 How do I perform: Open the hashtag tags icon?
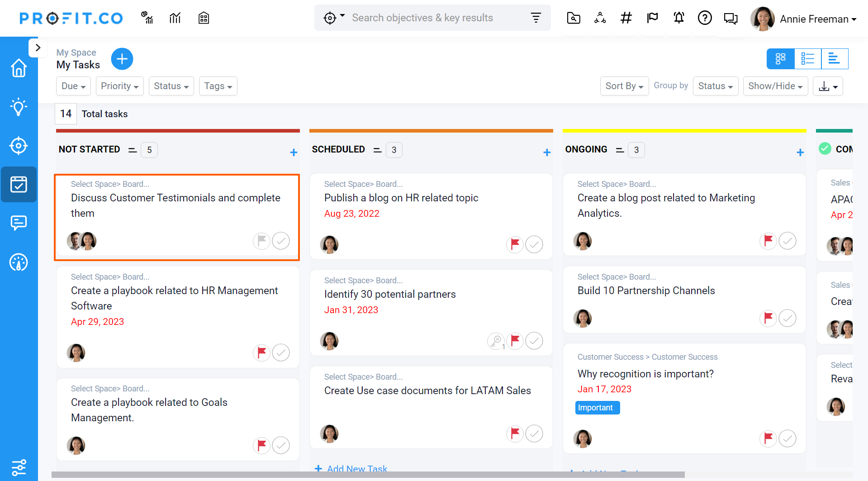(626, 18)
